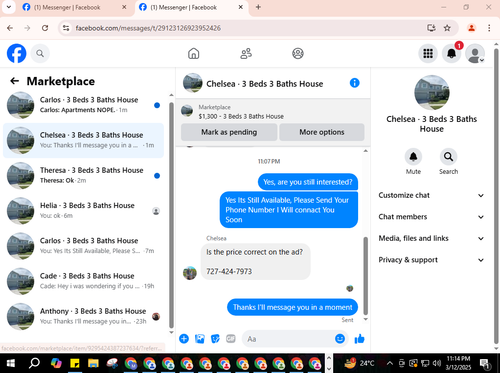Screen dimensions: 500x373
Task: Open emoji picker smiley icon
Action: point(340,339)
